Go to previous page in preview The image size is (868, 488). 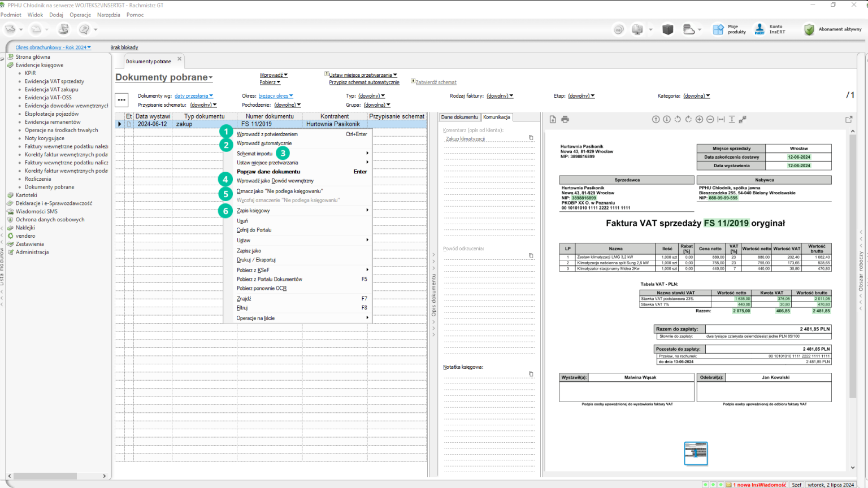click(656, 119)
